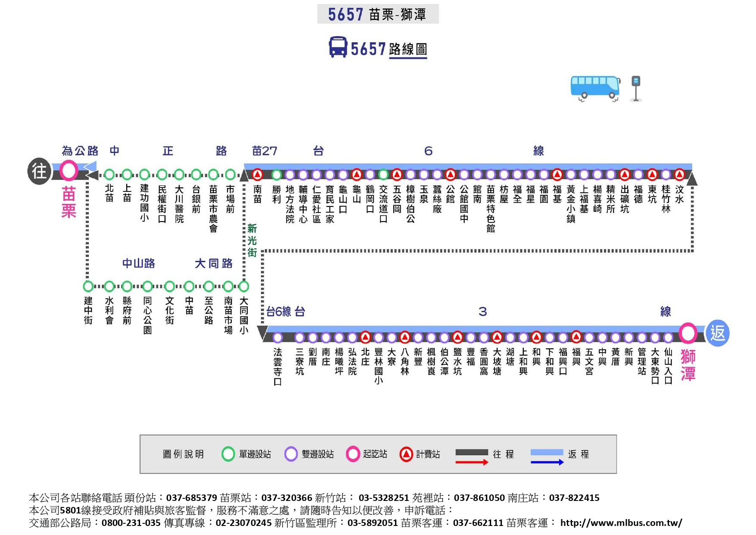This screenshot has height=535, width=756.
Task: Click the red fare-stop marker for 福基
Action: (x=557, y=175)
